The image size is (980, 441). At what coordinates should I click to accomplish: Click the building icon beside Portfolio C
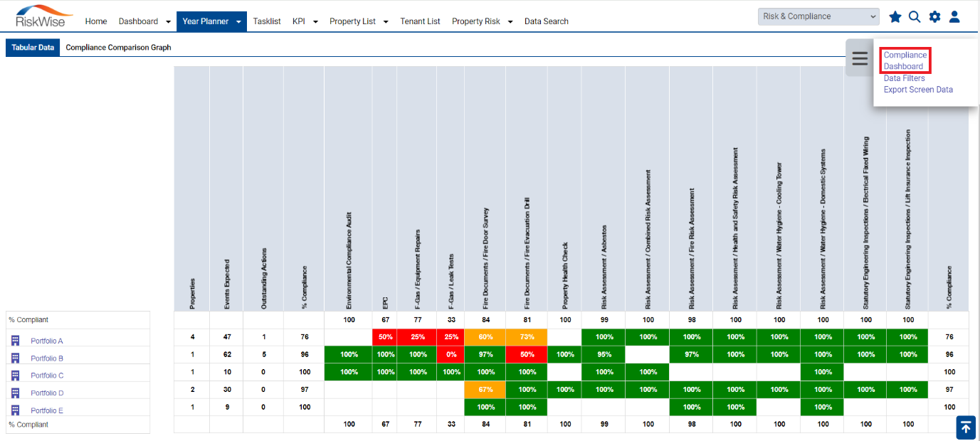(x=16, y=375)
